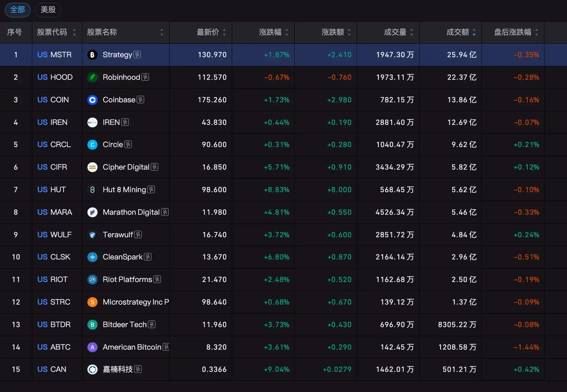Viewport: 567px width, 392px height.
Task: Click the badge icon after Robinhood
Action: [x=145, y=77]
